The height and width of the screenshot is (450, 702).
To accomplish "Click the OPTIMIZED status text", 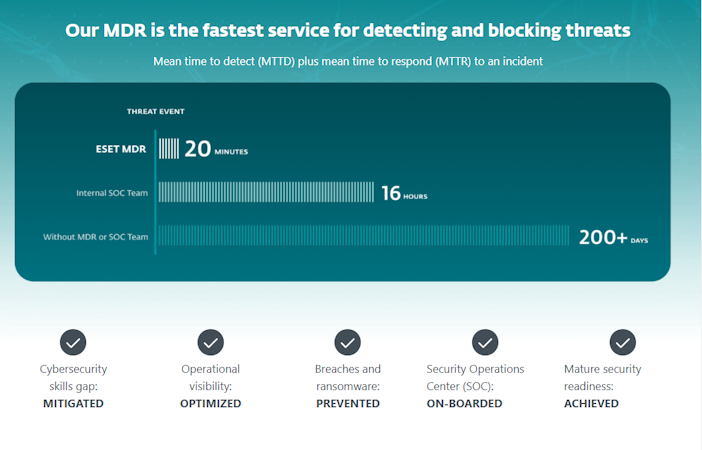I will [x=210, y=404].
